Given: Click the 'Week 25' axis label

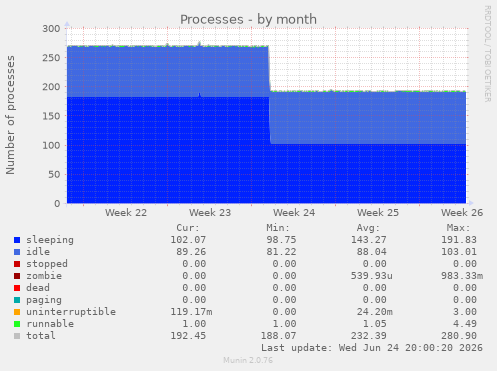Looking at the screenshot, I should (378, 213).
